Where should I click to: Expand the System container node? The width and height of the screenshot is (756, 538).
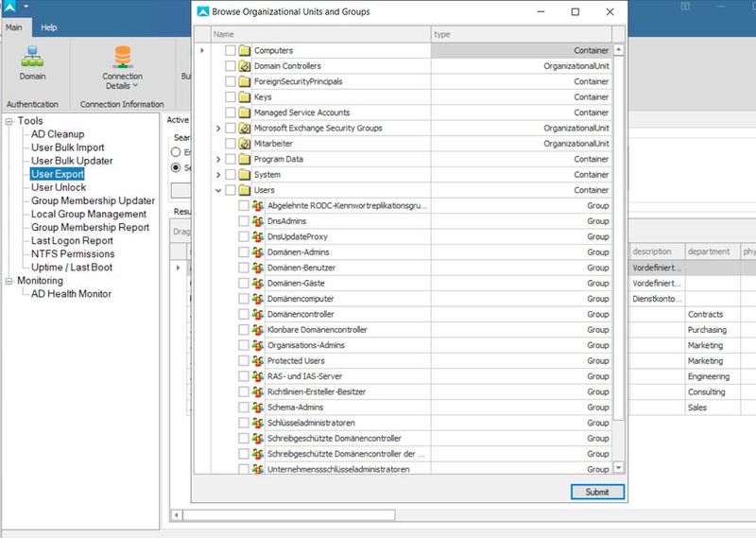[x=218, y=174]
